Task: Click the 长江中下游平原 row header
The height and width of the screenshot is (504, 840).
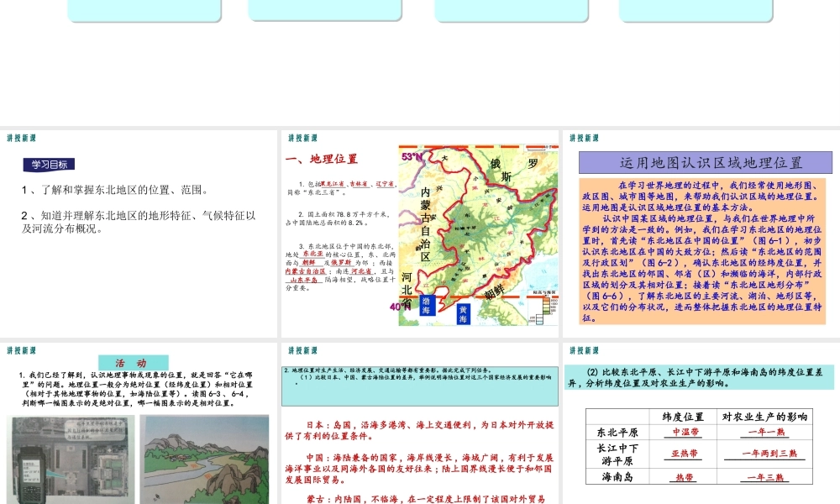Action: pos(617,454)
